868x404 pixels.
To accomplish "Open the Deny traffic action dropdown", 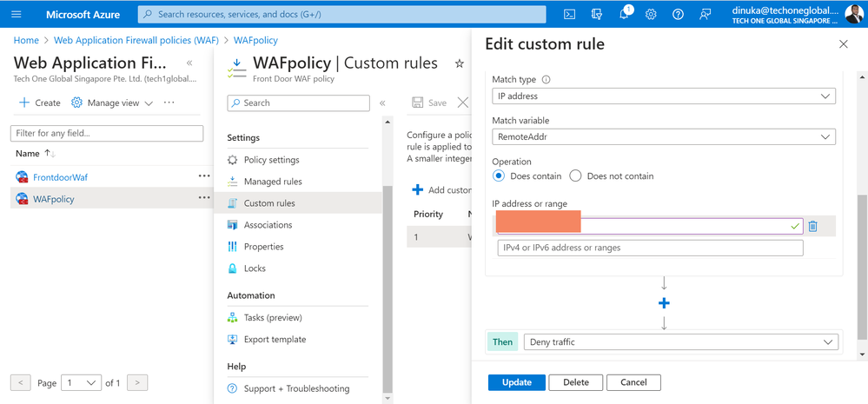I will pos(681,342).
